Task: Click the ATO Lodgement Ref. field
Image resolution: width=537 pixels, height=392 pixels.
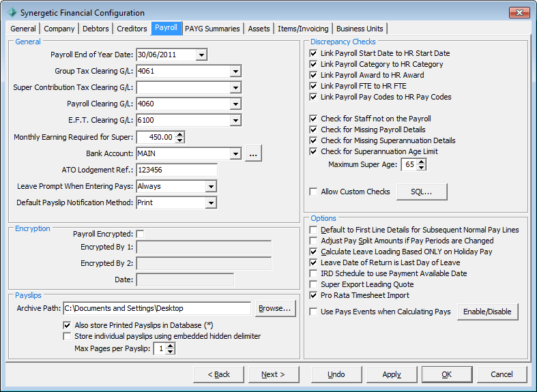Action: [177, 170]
